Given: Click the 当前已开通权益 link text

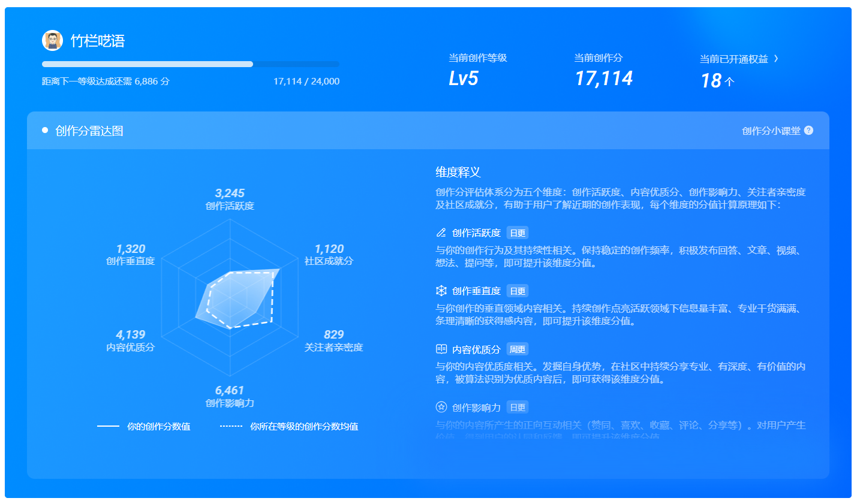Looking at the screenshot, I should [x=733, y=59].
